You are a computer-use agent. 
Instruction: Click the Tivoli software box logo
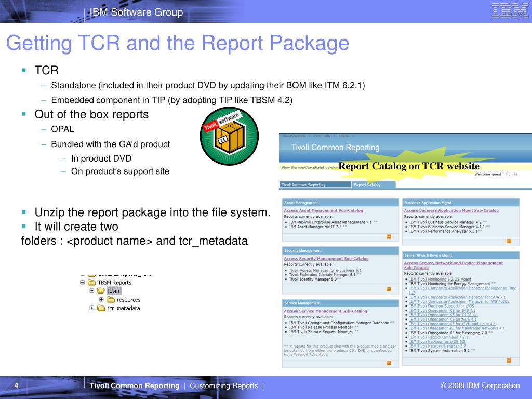pos(229,136)
